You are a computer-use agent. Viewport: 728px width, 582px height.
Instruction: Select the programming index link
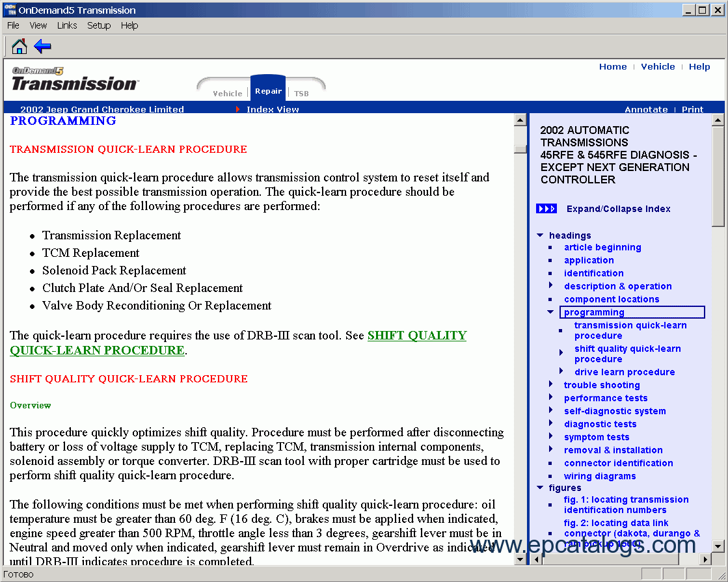tap(594, 312)
